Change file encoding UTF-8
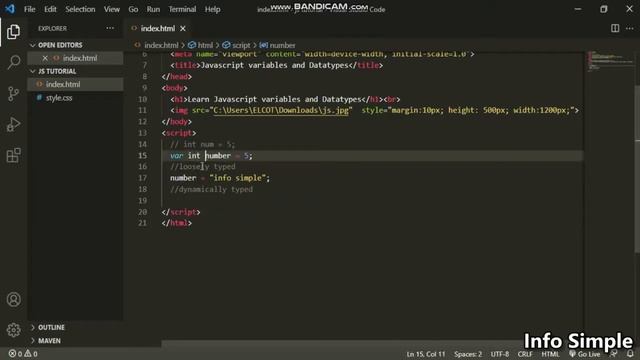Image resolution: width=640 pixels, height=360 pixels. (500, 354)
